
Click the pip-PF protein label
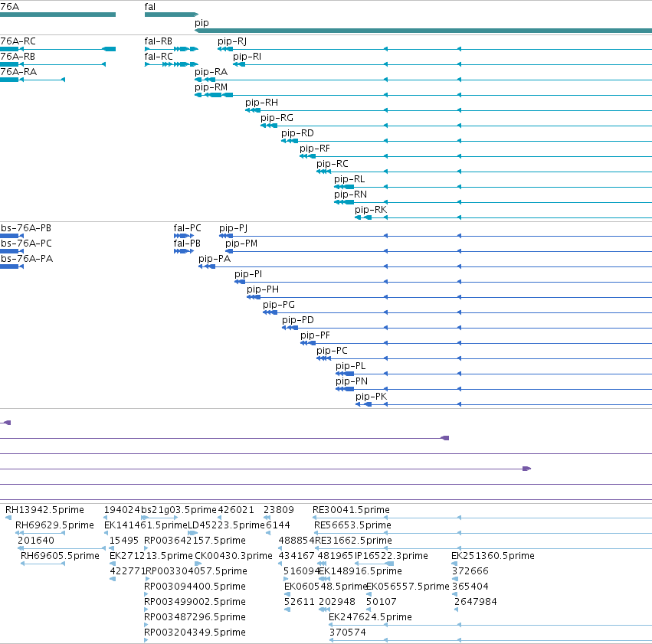click(x=315, y=335)
